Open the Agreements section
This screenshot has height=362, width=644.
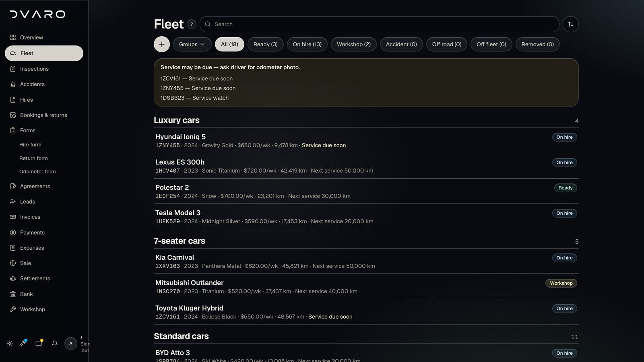[x=44, y=186]
